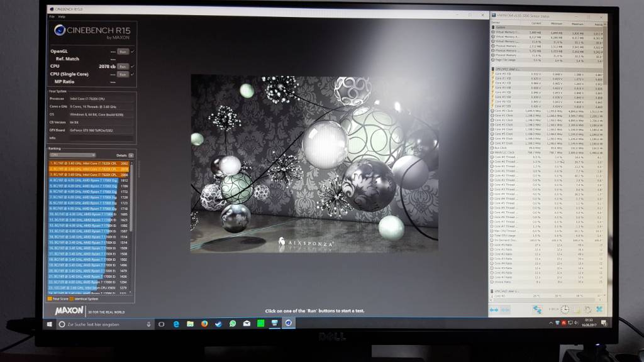
Task: Click the microphone icon in the search box
Action: (x=148, y=324)
